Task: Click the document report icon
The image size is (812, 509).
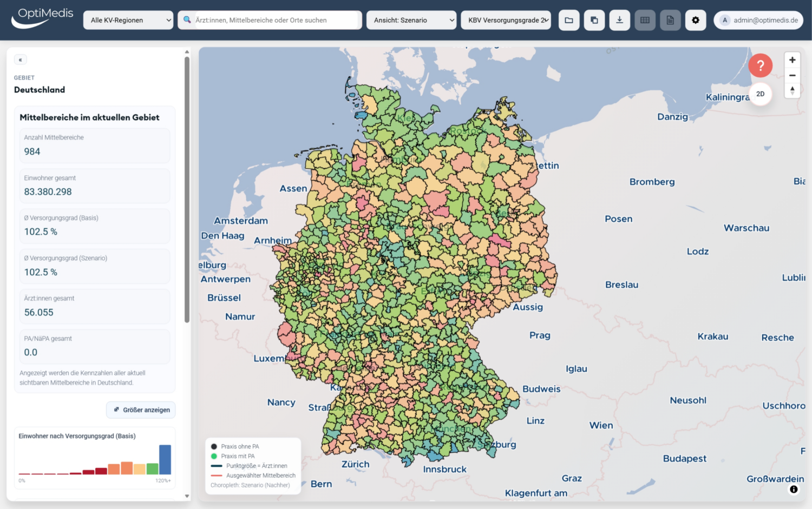Action: pos(670,20)
